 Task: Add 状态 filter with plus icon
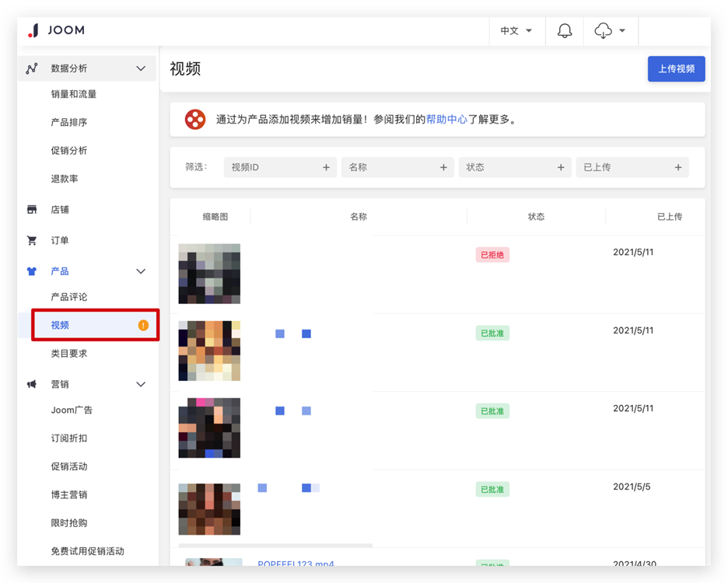pos(561,167)
